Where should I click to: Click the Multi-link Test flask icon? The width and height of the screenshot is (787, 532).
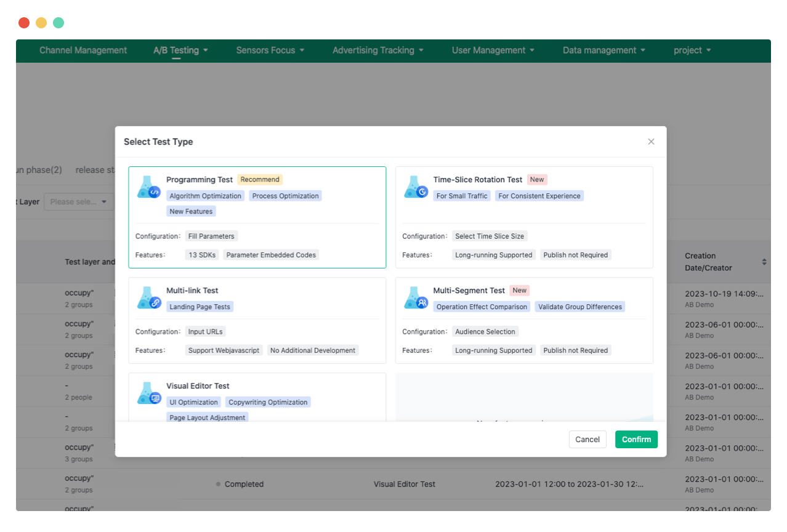[x=148, y=298]
